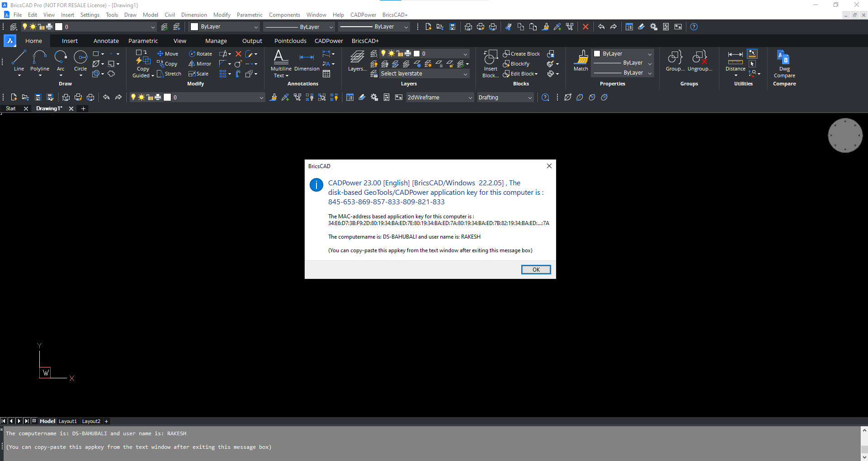Toggle layer freeze sun icon in top layer toolbar

(33, 27)
